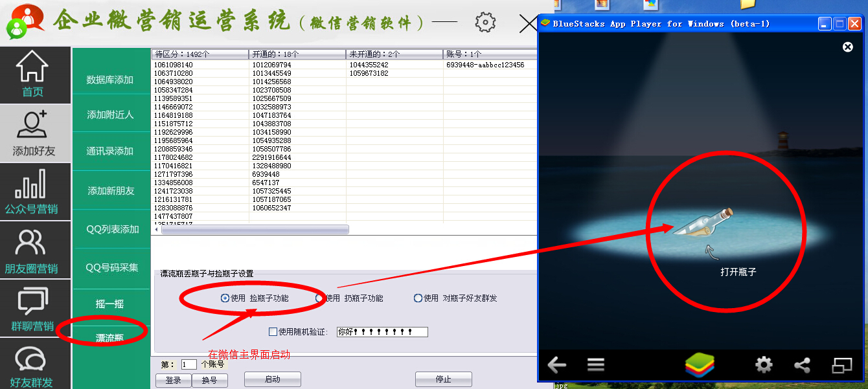
Task: Click the 待区分：1492个 column header
Action: pyautogui.click(x=200, y=54)
